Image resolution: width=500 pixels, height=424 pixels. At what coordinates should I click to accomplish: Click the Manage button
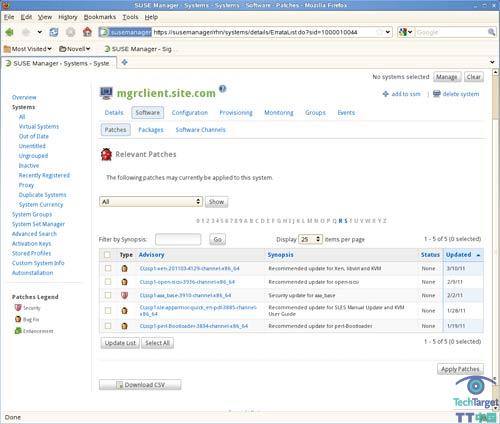point(447,77)
